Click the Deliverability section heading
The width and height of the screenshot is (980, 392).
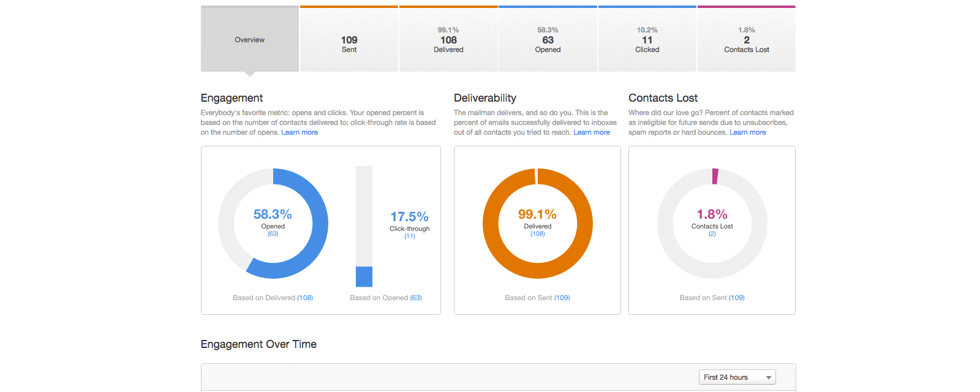pyautogui.click(x=485, y=98)
